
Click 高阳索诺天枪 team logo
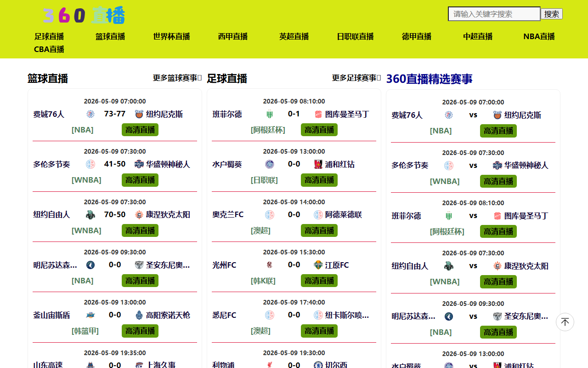pyautogui.click(x=139, y=315)
